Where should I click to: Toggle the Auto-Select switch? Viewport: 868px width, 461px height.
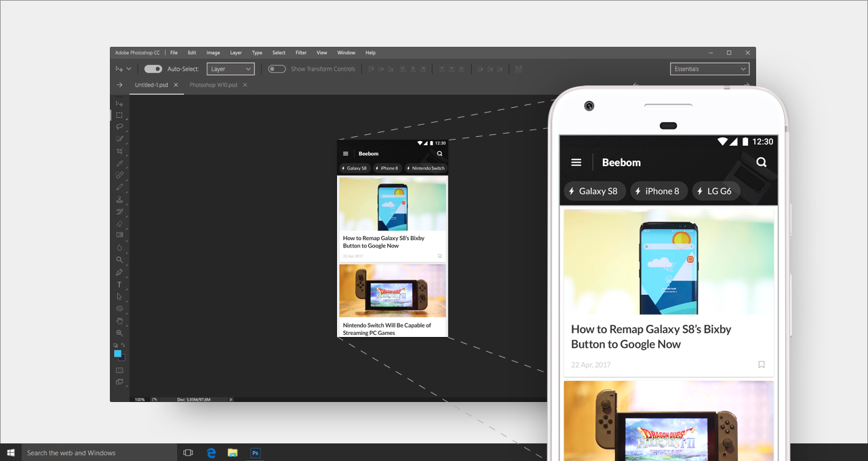[x=153, y=68]
